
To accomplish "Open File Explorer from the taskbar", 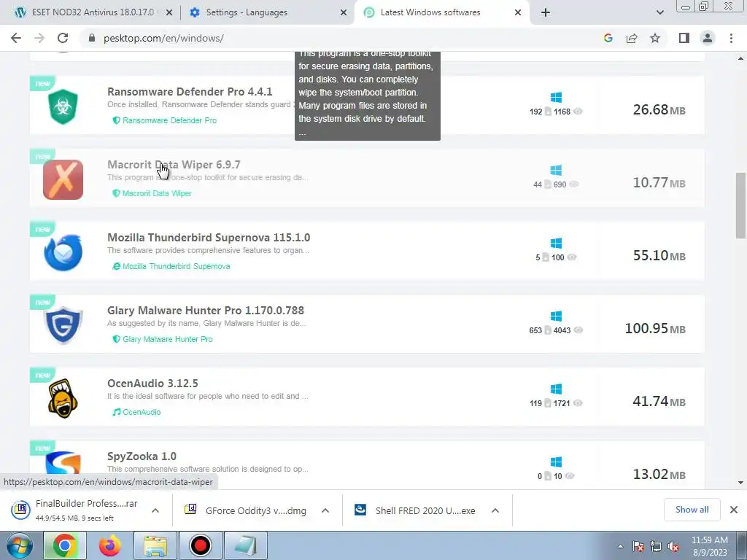I will pyautogui.click(x=155, y=545).
